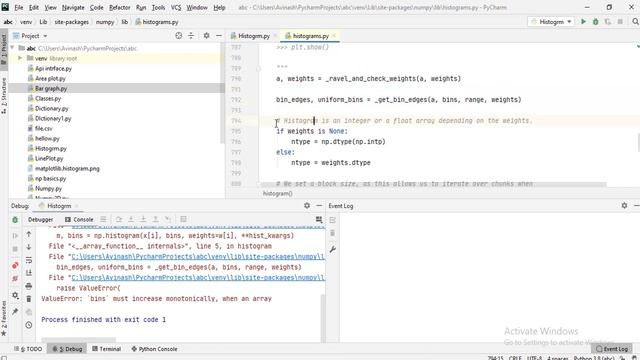Open the Python Console tool window
640x360 pixels.
tap(154, 349)
